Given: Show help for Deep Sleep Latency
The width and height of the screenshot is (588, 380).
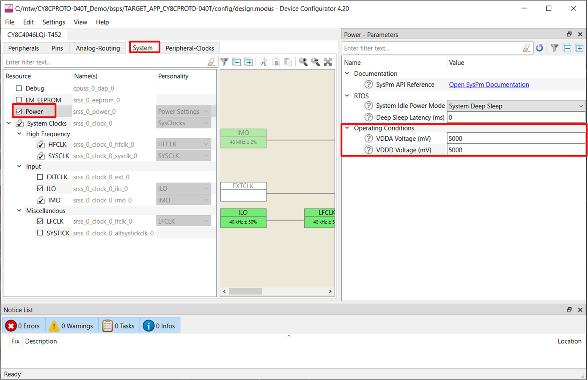Looking at the screenshot, I should pyautogui.click(x=369, y=117).
